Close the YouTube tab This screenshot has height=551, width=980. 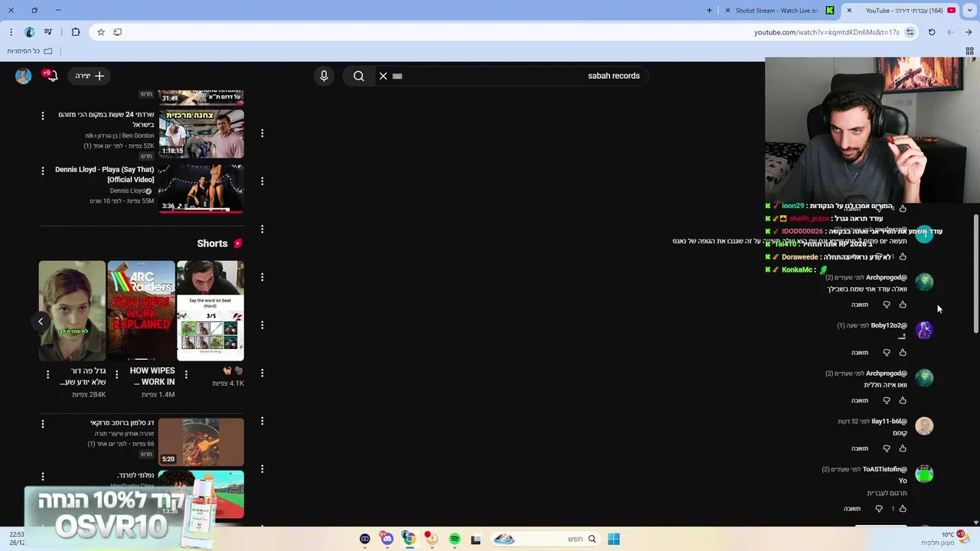tap(848, 11)
